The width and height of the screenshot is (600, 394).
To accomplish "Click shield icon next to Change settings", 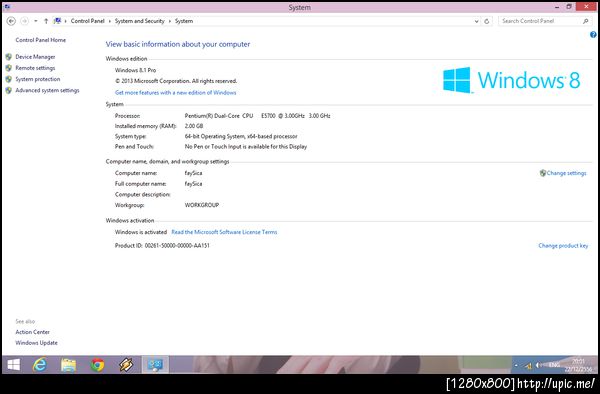I will pyautogui.click(x=543, y=173).
